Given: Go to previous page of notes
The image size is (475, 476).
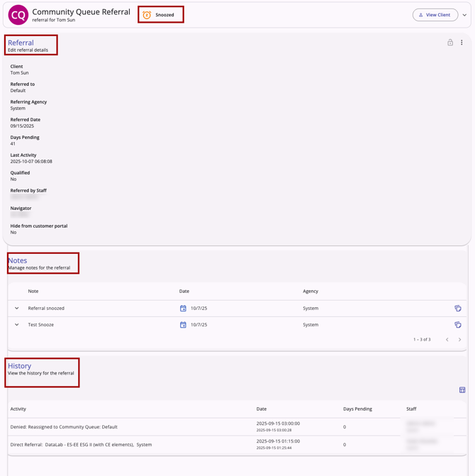Looking at the screenshot, I should tap(447, 340).
